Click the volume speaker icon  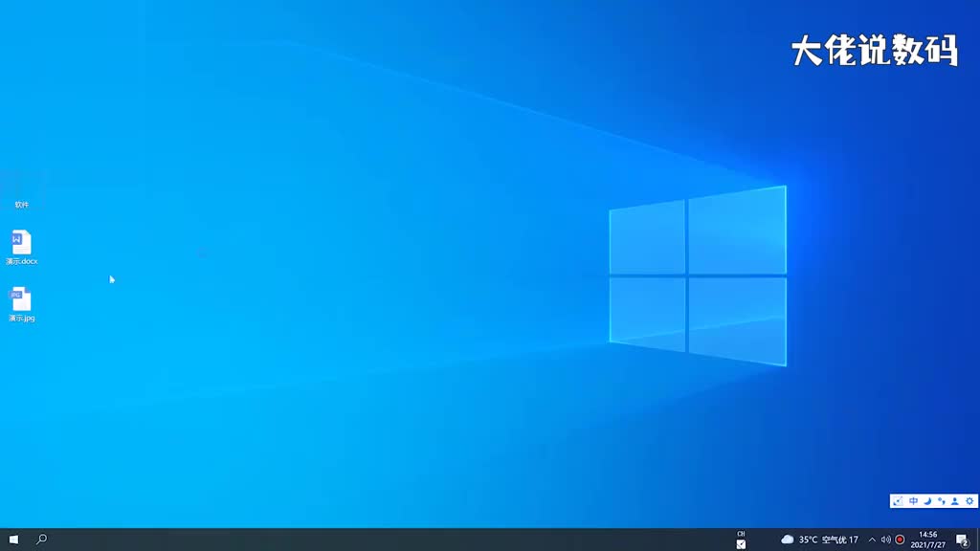885,540
